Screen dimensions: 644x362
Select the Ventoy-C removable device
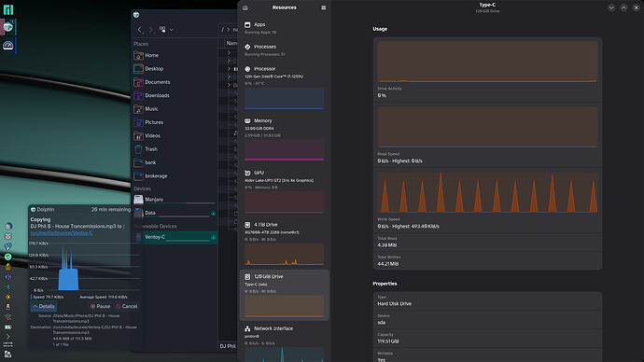point(175,237)
